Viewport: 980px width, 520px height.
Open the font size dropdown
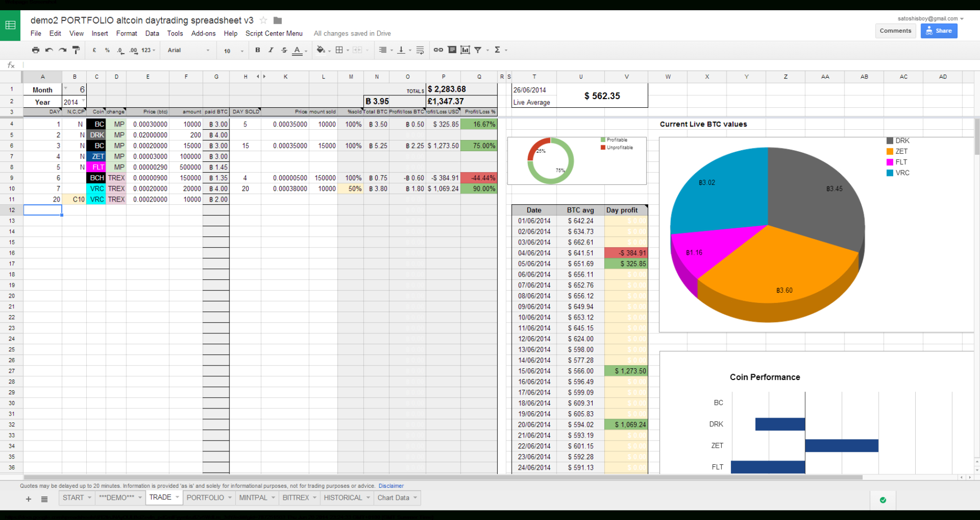tap(230, 50)
